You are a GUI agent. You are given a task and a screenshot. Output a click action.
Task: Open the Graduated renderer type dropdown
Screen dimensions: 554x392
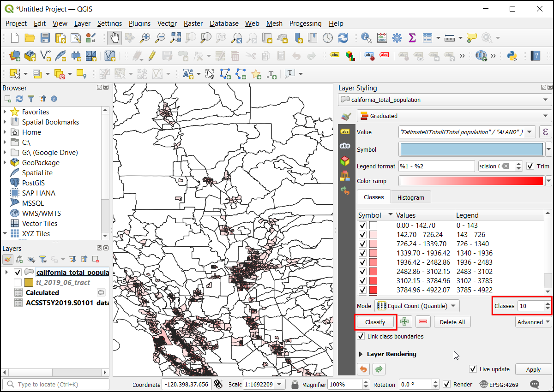tap(454, 116)
